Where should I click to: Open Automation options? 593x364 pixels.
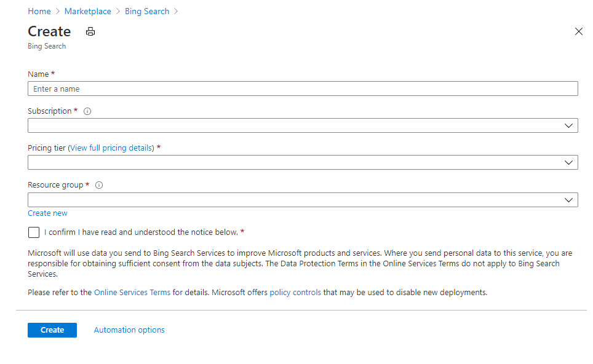coord(129,330)
